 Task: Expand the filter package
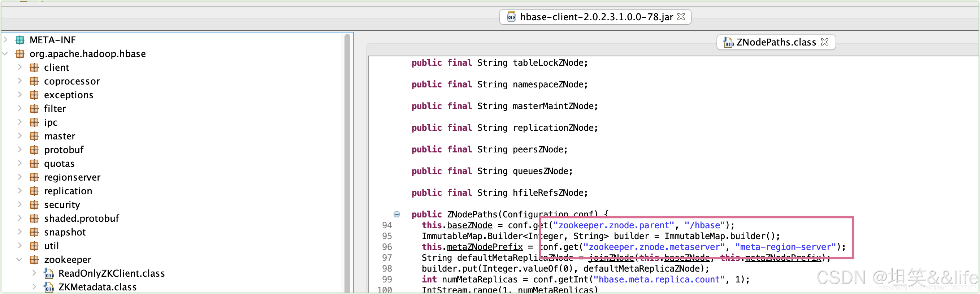(x=20, y=108)
